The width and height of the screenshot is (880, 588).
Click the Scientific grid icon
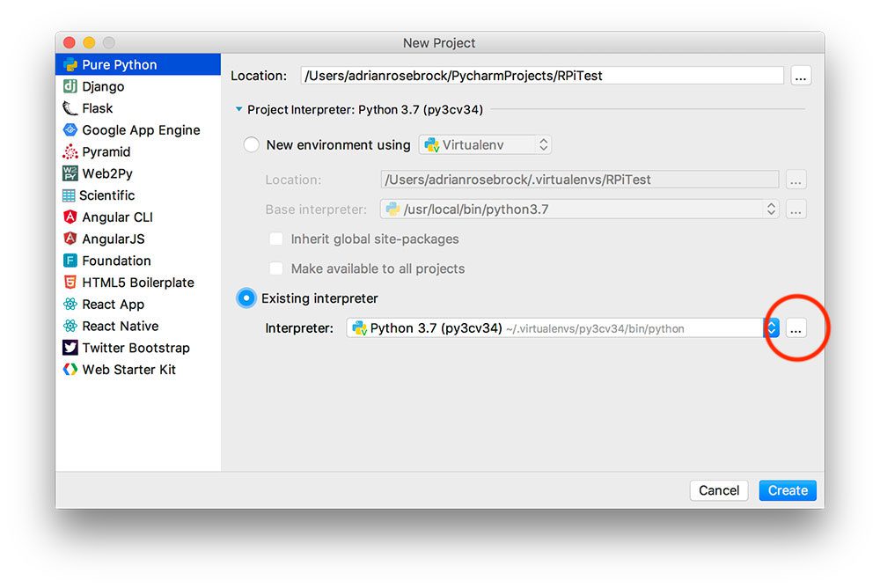point(69,195)
